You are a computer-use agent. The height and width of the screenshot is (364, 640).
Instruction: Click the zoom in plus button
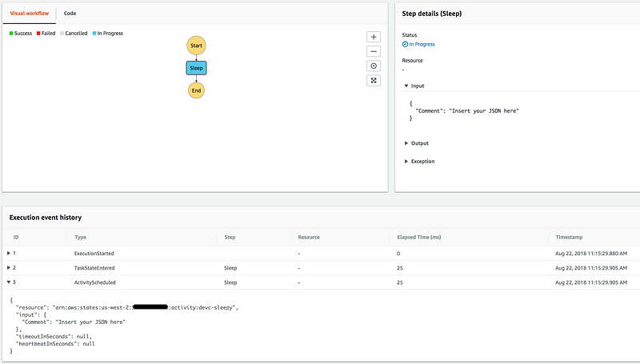click(373, 37)
